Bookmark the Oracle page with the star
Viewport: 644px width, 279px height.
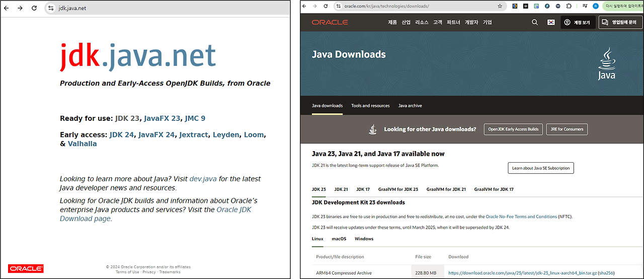[500, 6]
